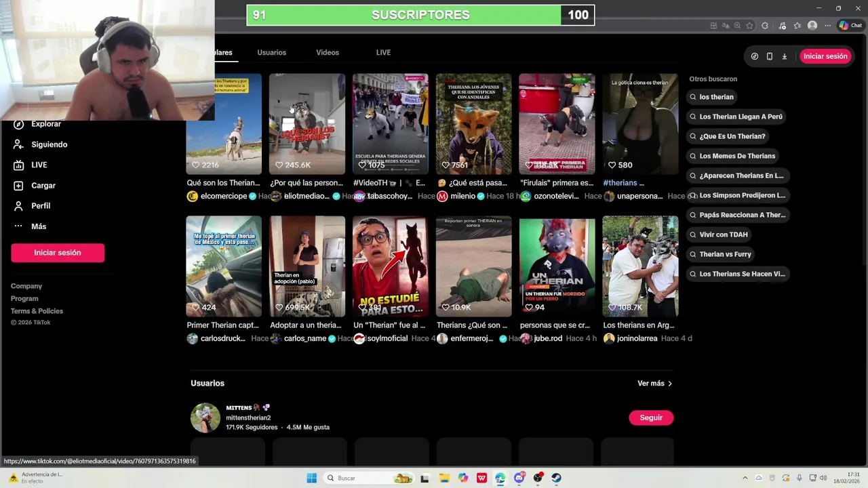The image size is (868, 488).
Task: Click the download desktop app icon
Action: 785,56
